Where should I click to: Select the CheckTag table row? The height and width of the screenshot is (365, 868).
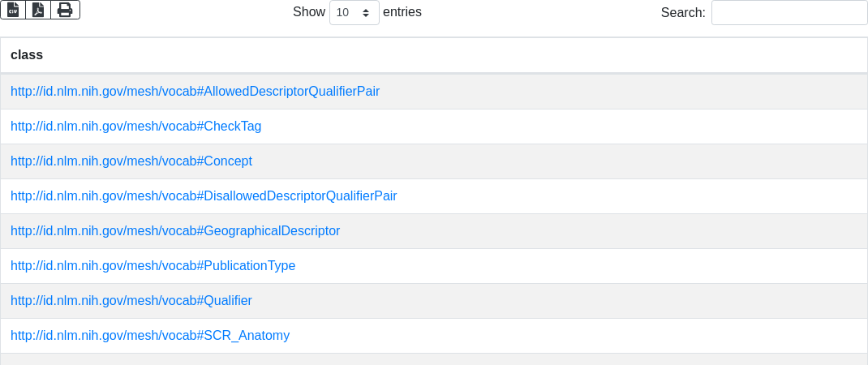pyautogui.click(x=568, y=127)
